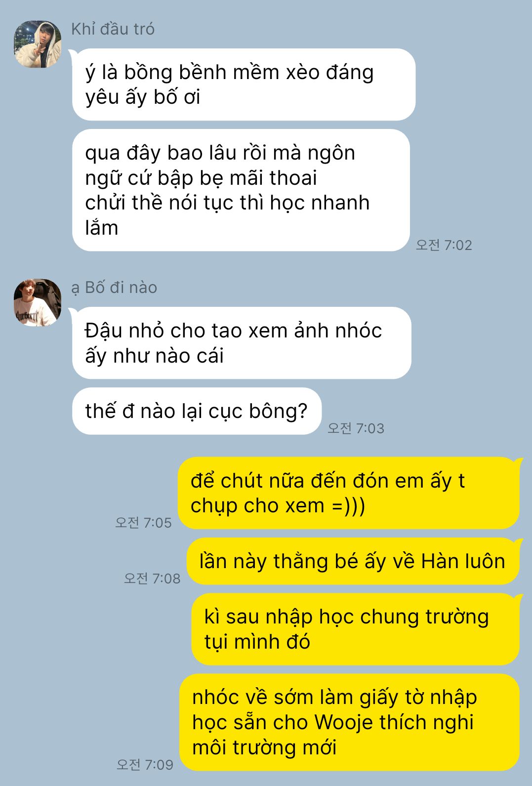
Task: Click the 오전 7:08 timestamp
Action: [152, 579]
